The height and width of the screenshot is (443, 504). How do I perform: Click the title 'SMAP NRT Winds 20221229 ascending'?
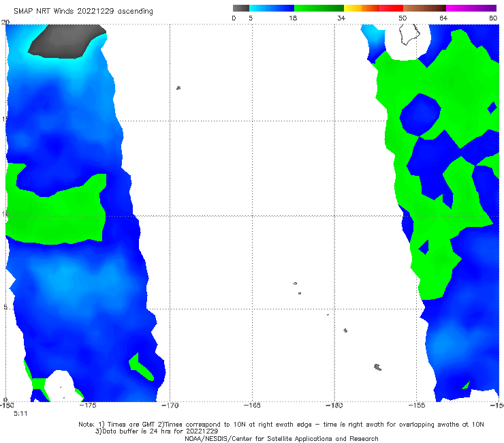coord(83,12)
